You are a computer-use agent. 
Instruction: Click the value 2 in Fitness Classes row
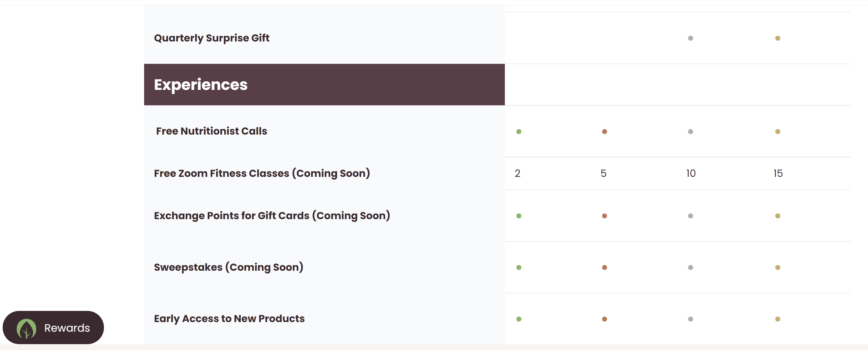pyautogui.click(x=518, y=173)
